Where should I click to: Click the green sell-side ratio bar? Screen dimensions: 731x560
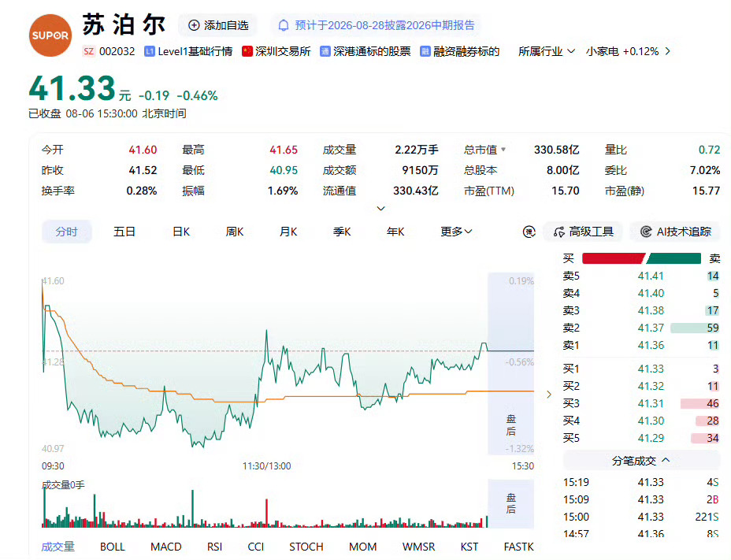pyautogui.click(x=673, y=258)
